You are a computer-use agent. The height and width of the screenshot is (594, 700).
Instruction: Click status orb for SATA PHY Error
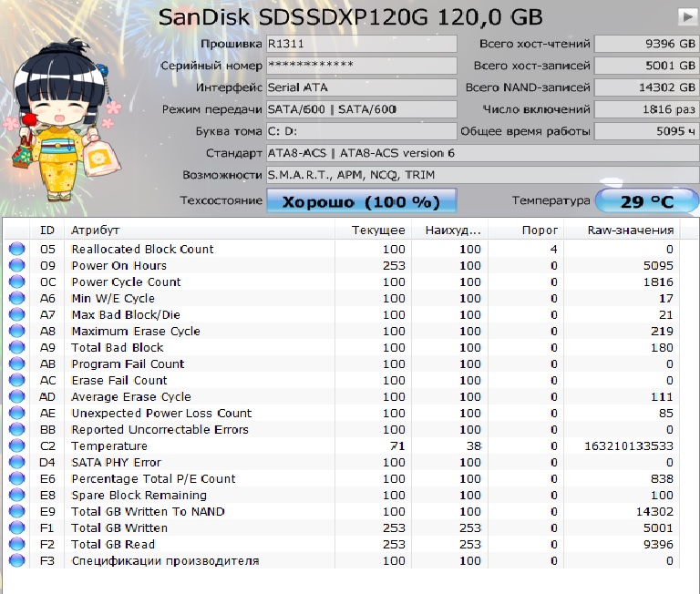(x=17, y=462)
